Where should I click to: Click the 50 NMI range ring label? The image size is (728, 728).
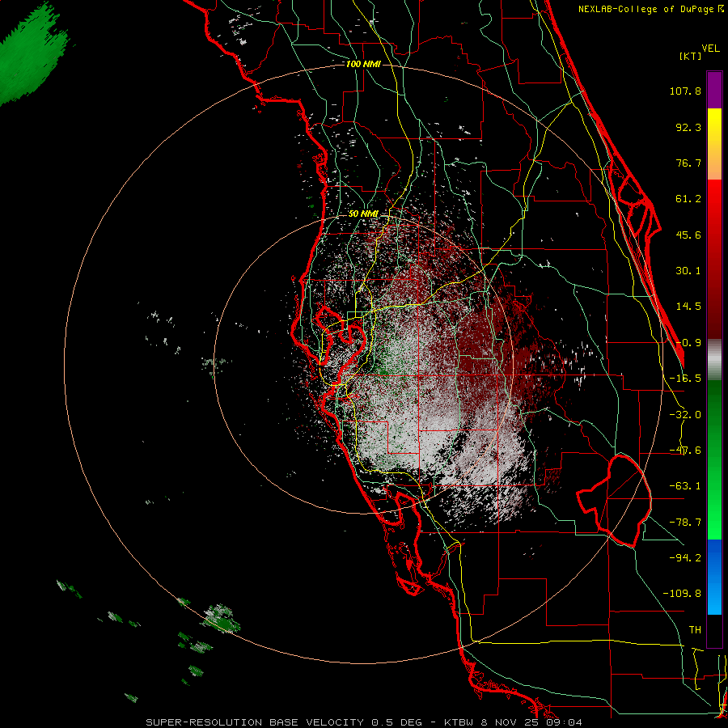(x=363, y=214)
